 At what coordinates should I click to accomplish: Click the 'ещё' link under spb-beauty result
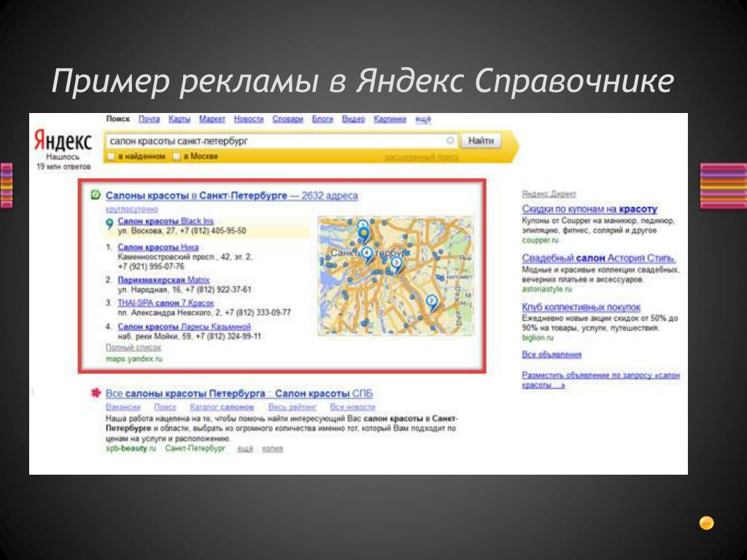coord(245,448)
